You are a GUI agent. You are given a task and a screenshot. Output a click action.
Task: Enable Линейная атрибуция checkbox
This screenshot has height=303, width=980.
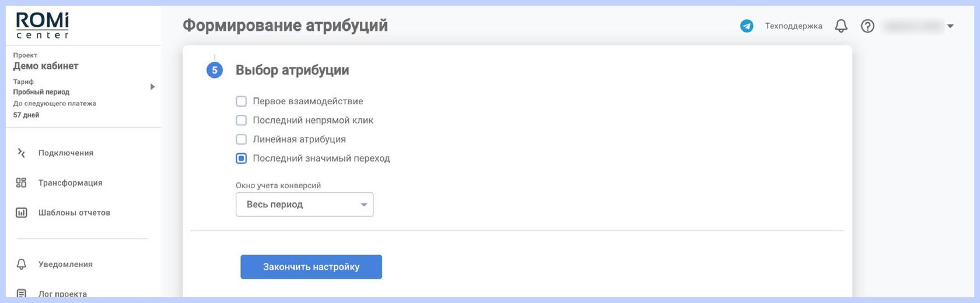coord(241,139)
